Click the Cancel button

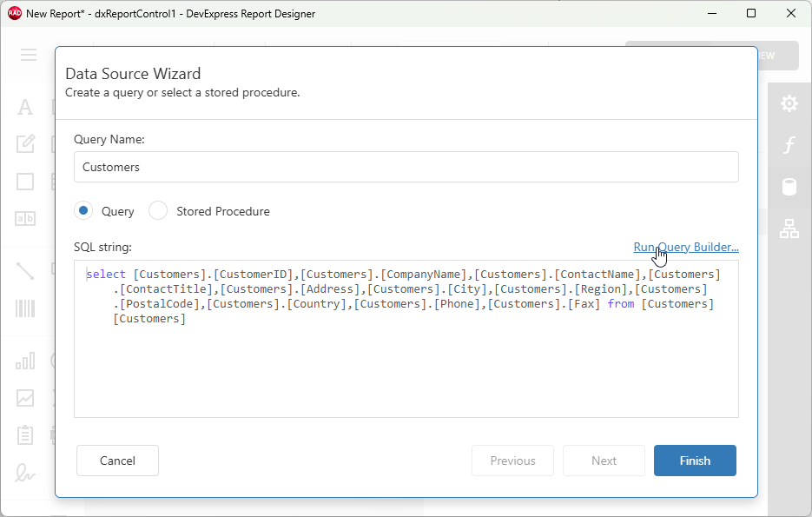(x=117, y=461)
